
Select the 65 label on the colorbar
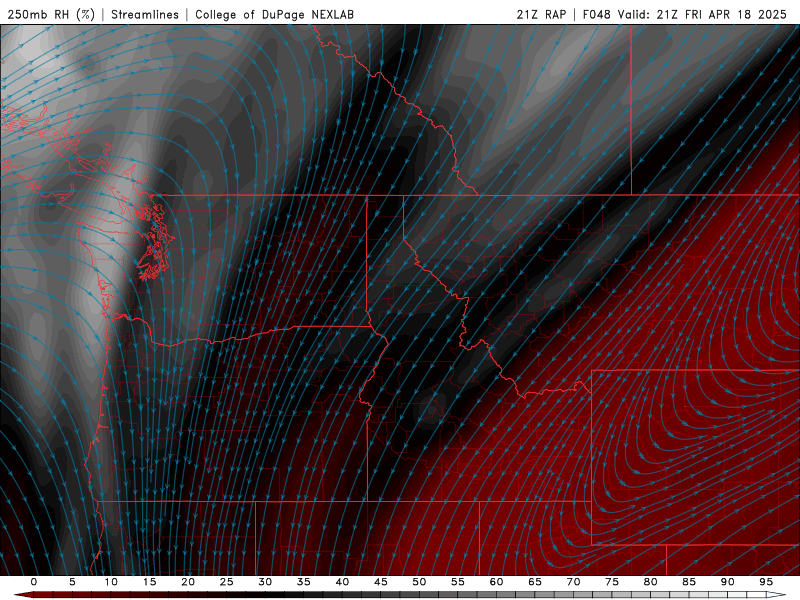click(535, 582)
